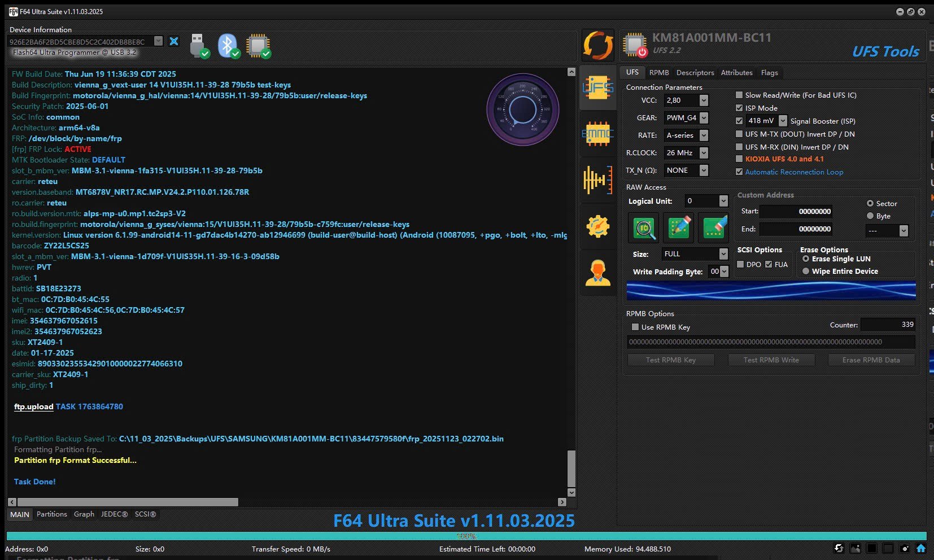The height and width of the screenshot is (560, 934).
Task: Enable UFS M-TX (DOUT) Invert DP / DN
Action: 739,134
